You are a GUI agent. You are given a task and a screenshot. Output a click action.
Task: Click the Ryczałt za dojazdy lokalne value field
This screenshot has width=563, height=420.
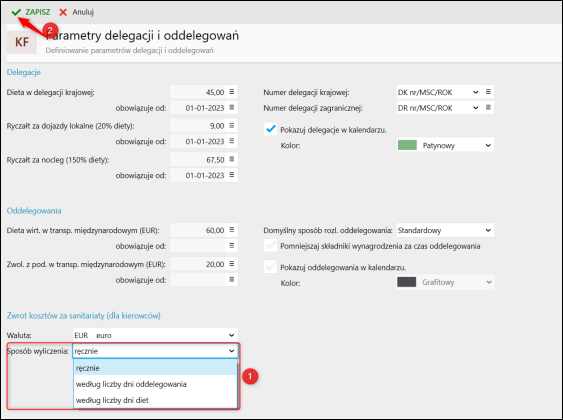pyautogui.click(x=198, y=126)
